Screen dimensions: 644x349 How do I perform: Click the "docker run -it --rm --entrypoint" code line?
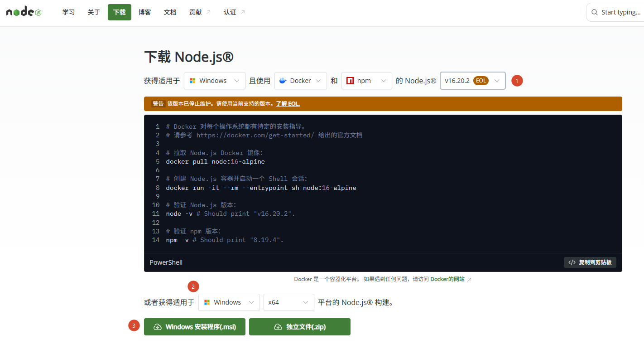click(261, 188)
